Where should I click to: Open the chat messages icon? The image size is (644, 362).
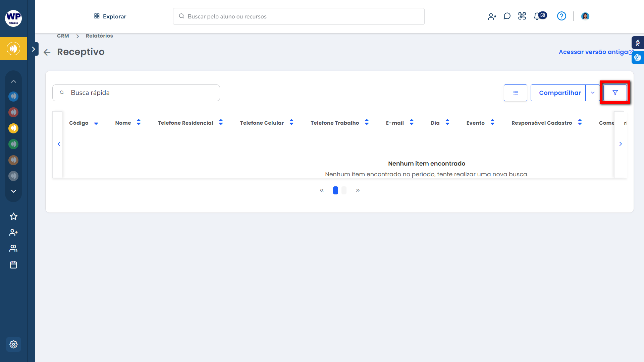click(507, 16)
